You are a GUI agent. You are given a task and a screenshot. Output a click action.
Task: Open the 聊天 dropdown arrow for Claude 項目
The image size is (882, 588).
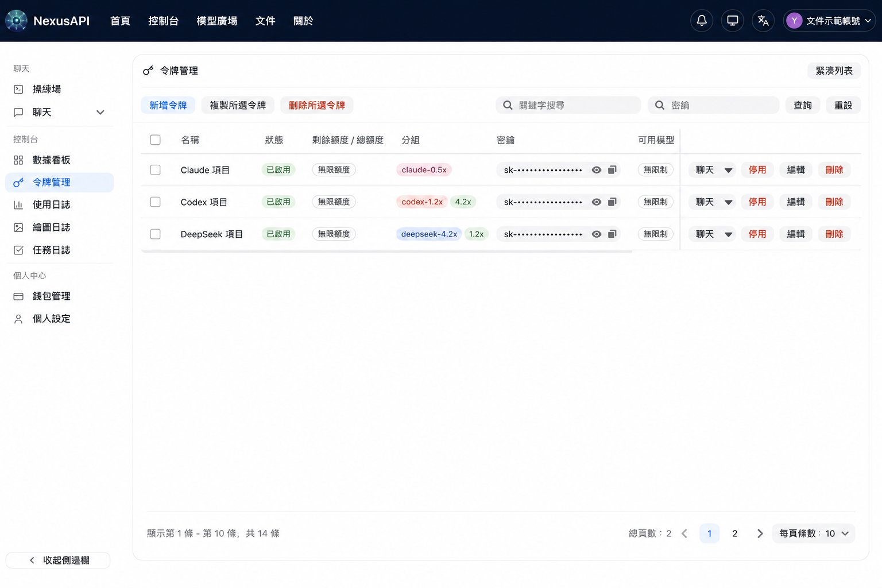click(728, 170)
